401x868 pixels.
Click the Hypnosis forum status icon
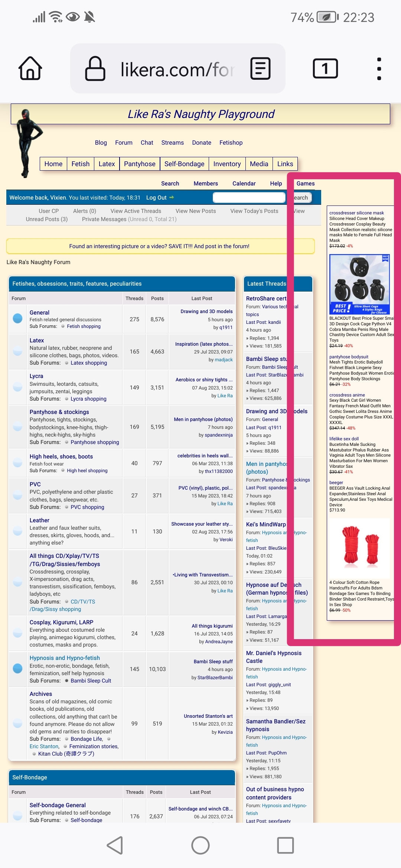point(17,668)
